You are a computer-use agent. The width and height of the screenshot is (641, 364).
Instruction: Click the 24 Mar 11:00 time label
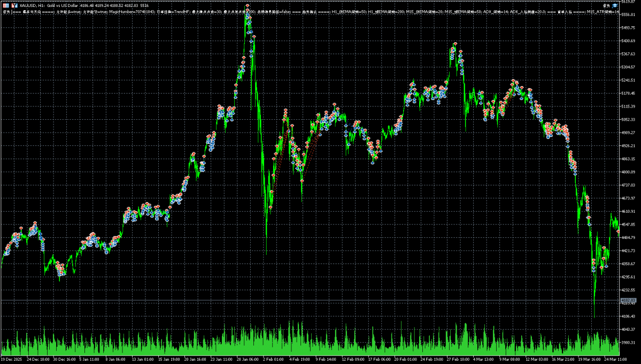coord(615,360)
